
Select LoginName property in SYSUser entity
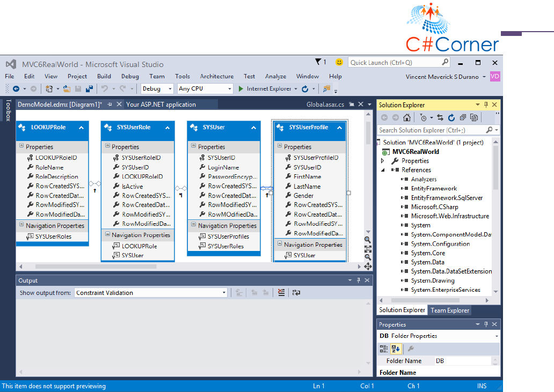pos(223,167)
